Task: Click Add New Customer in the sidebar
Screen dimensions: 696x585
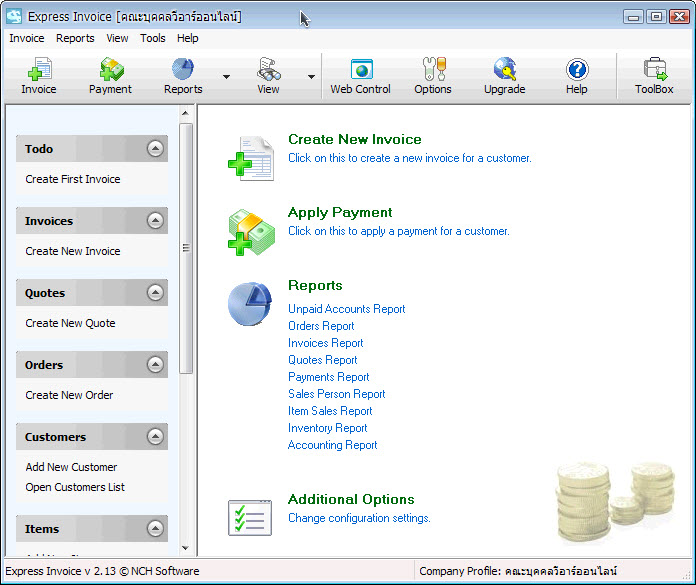Action: tap(71, 467)
